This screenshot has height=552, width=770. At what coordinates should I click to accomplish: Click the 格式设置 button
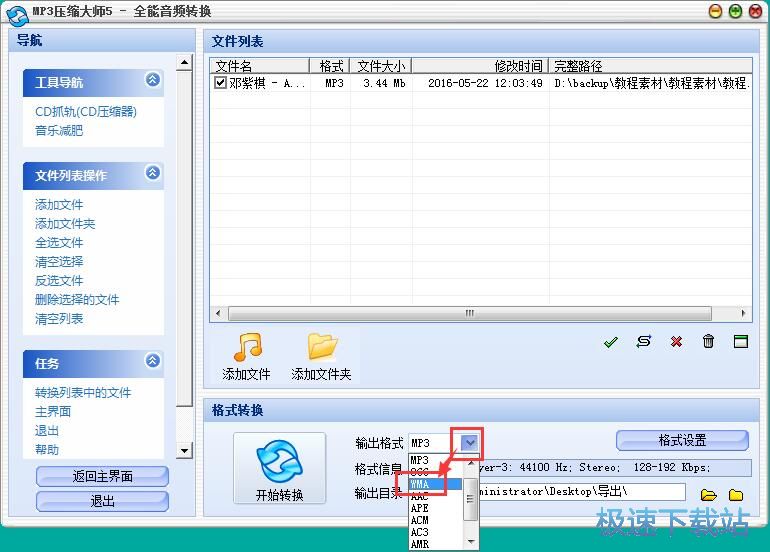[x=682, y=440]
